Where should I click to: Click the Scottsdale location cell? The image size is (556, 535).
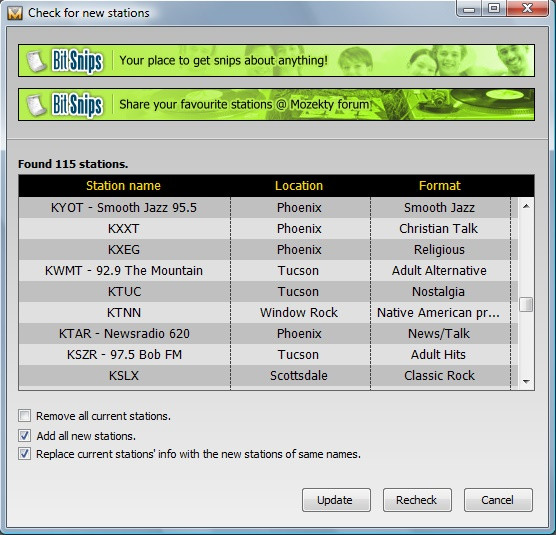point(299,375)
